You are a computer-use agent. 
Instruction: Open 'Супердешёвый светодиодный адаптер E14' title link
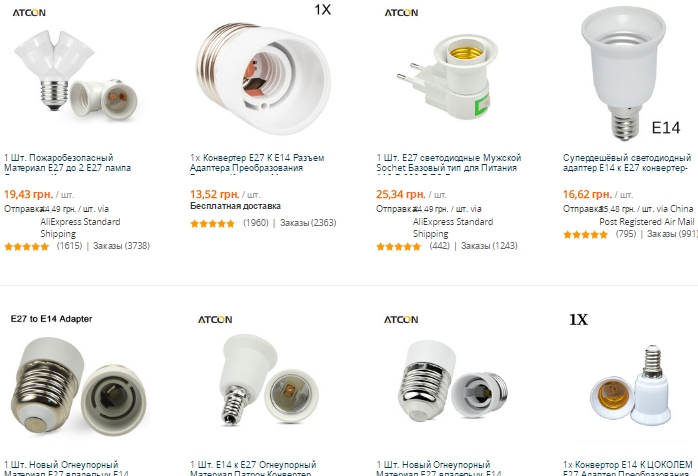[627, 163]
